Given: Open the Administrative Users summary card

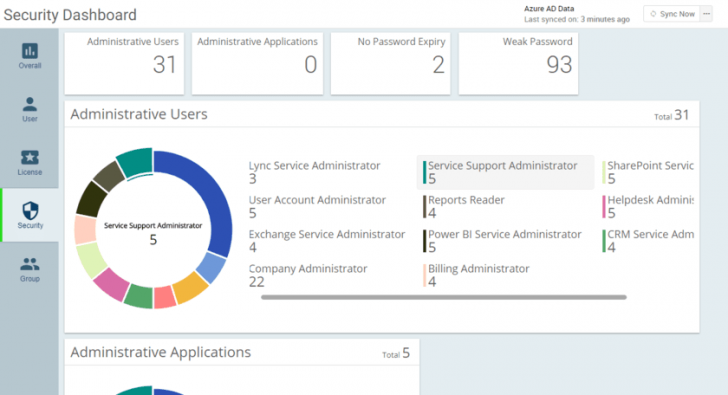Looking at the screenshot, I should pos(124,64).
